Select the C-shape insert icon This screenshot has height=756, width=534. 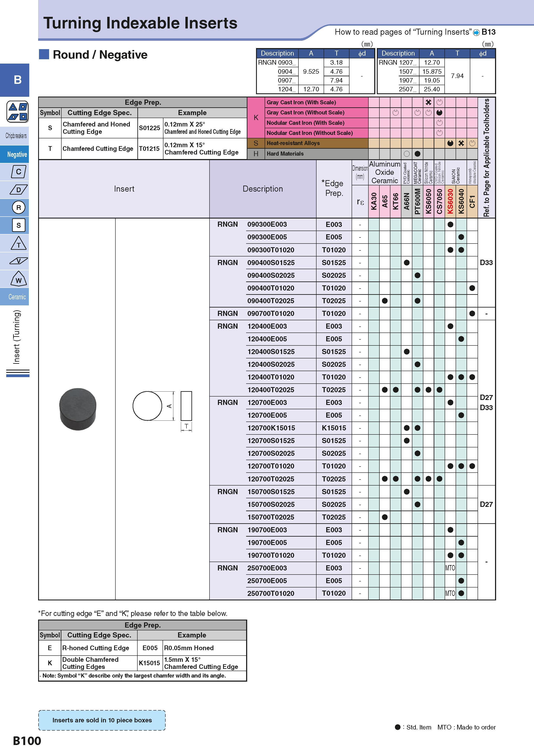[x=19, y=172]
